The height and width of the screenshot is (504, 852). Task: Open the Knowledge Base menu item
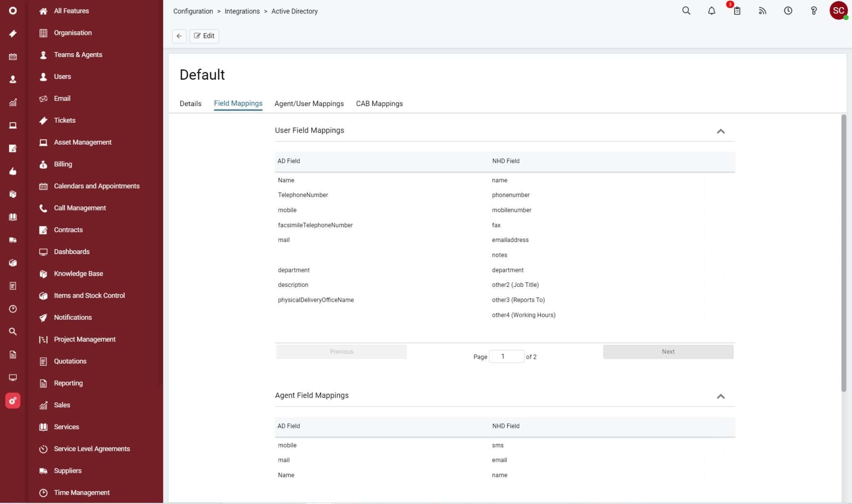[78, 274]
